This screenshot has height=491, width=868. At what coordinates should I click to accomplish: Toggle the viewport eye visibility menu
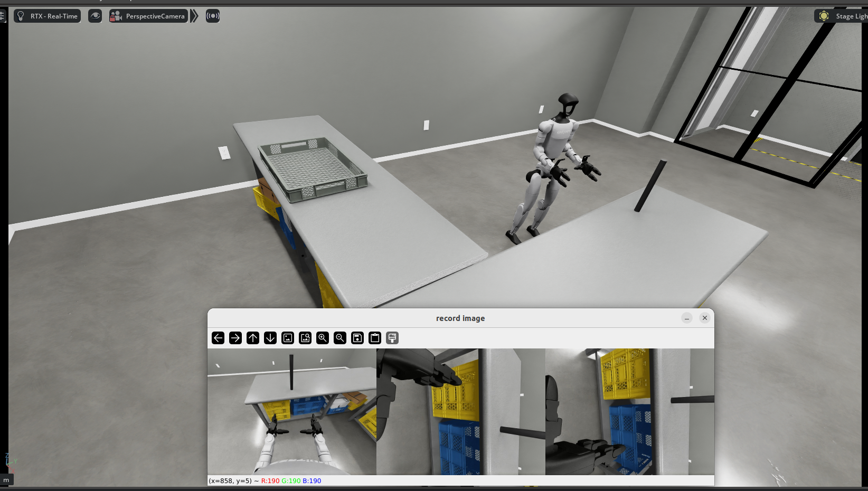click(x=95, y=16)
